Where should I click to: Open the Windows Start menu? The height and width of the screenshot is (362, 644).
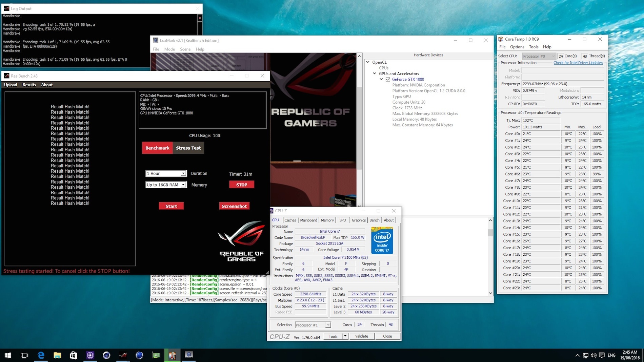coord(8,355)
